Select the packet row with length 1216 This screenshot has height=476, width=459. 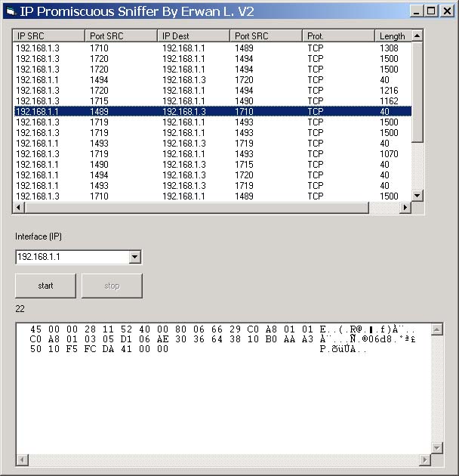pos(211,90)
